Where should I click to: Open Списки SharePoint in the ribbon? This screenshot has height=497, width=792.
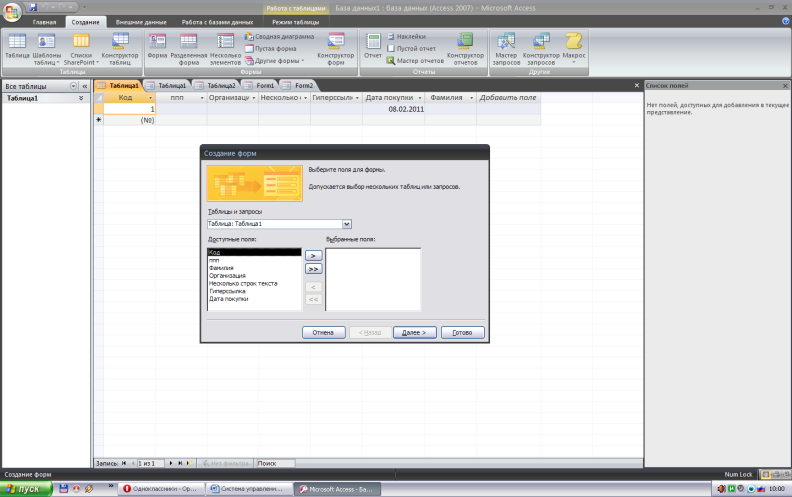pos(81,49)
